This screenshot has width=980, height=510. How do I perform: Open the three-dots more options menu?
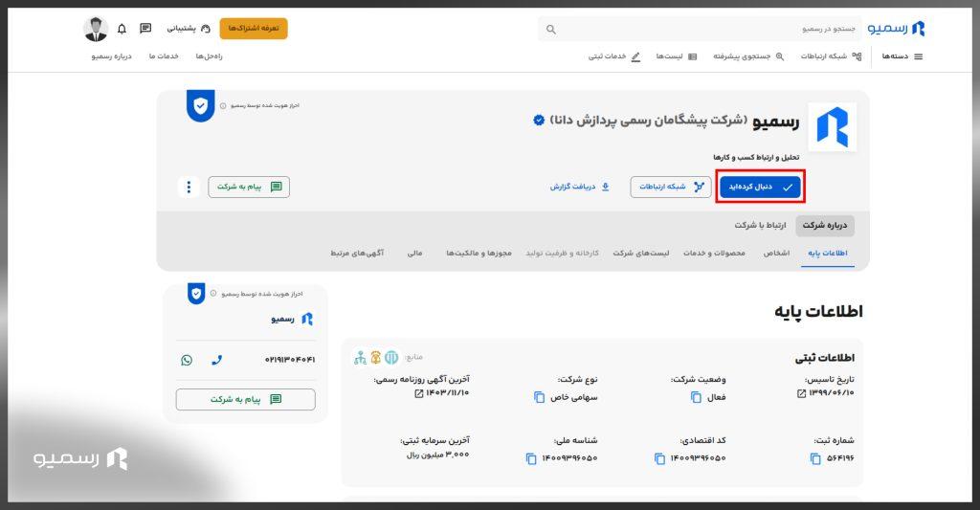pyautogui.click(x=189, y=187)
